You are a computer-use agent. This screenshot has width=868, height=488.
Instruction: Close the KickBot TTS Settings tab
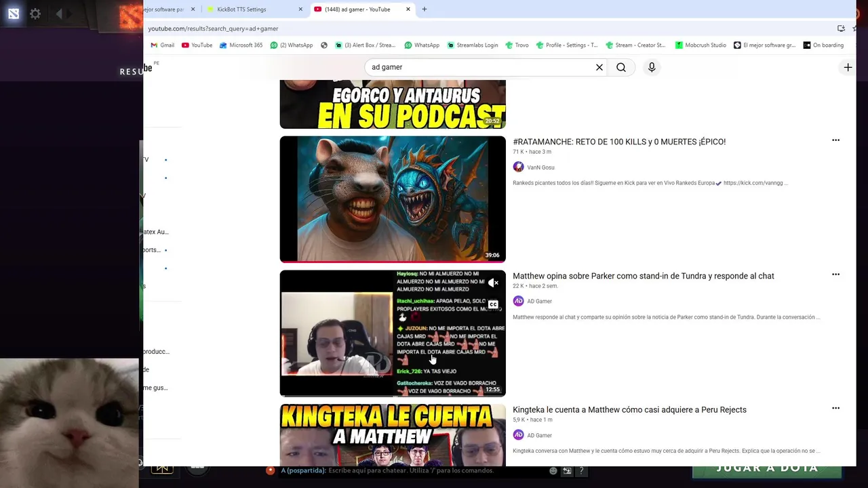click(301, 9)
